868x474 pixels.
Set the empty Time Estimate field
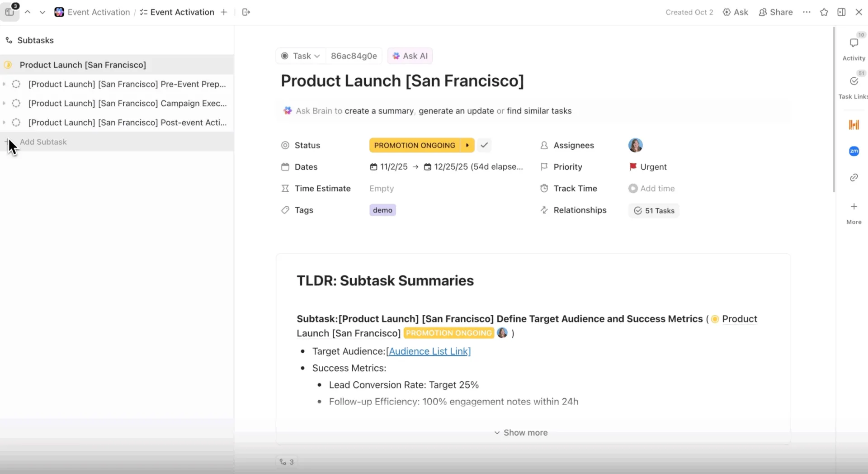[x=382, y=189]
